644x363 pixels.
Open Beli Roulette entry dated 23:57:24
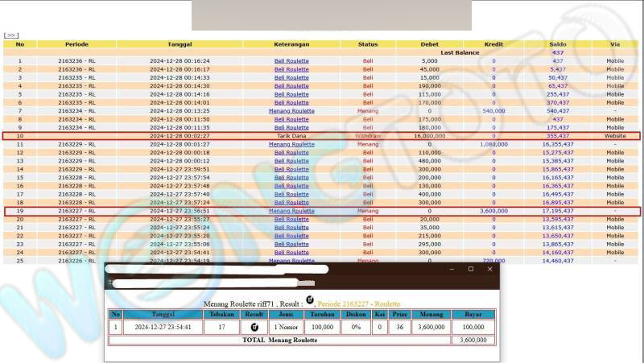[x=291, y=202]
